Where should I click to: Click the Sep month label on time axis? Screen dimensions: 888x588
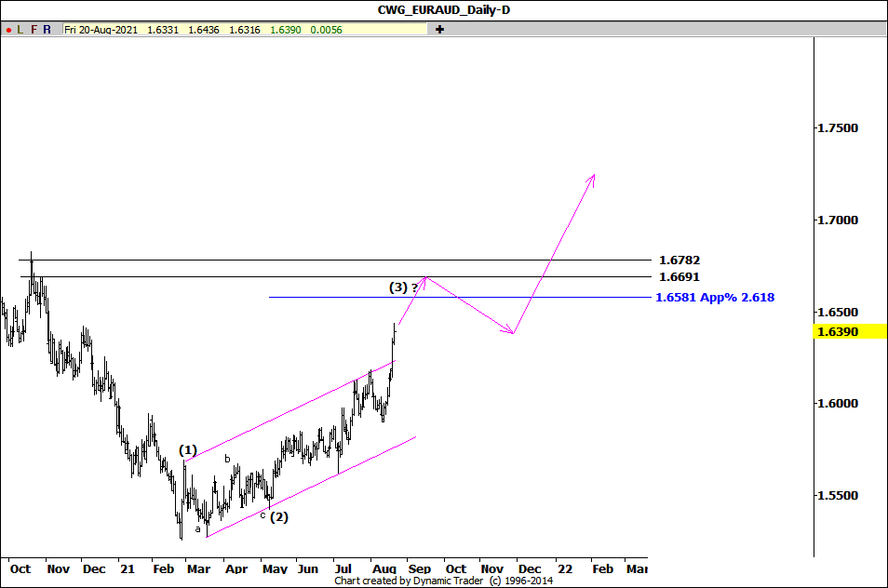point(420,569)
